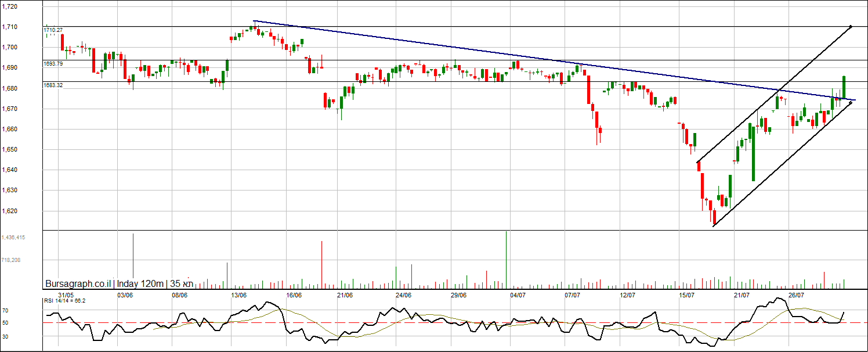The width and height of the screenshot is (868, 352).
Task: Select the 03/06 date label
Action: (125, 295)
